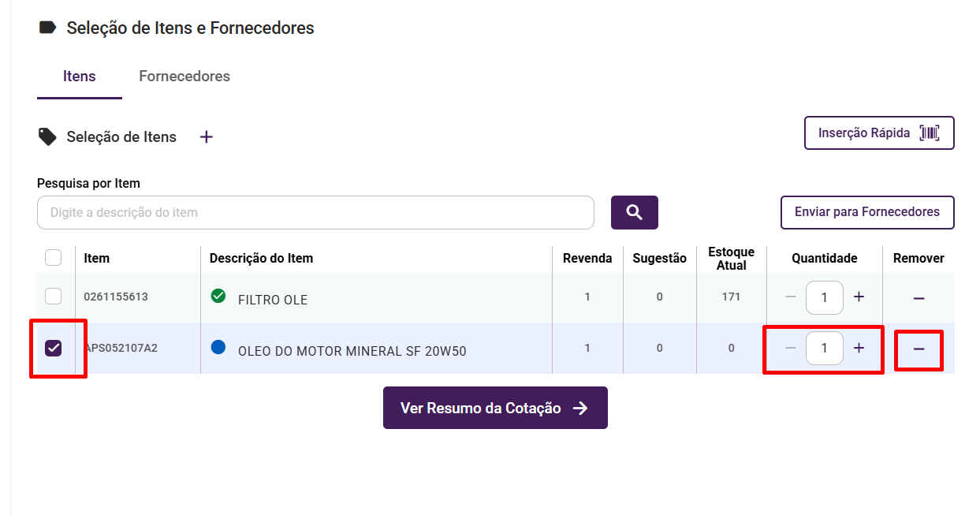Click the plus icon beside Seleção de Itens

[x=207, y=137]
